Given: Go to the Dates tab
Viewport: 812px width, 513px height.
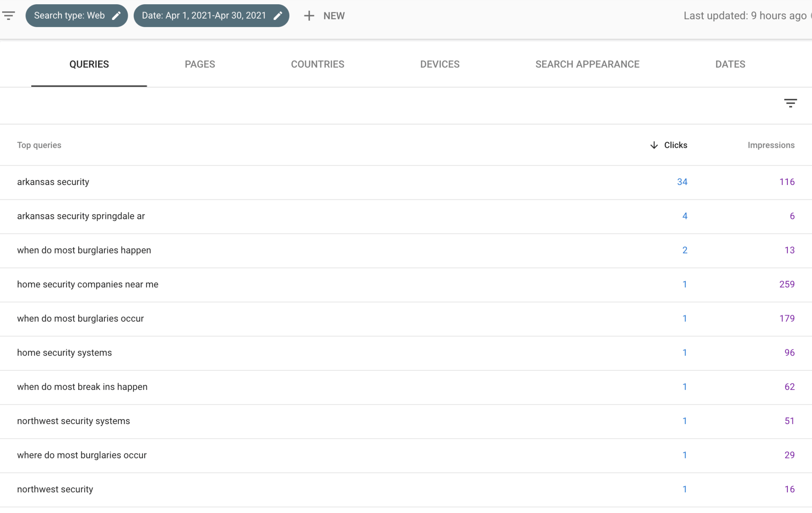Looking at the screenshot, I should click(730, 64).
